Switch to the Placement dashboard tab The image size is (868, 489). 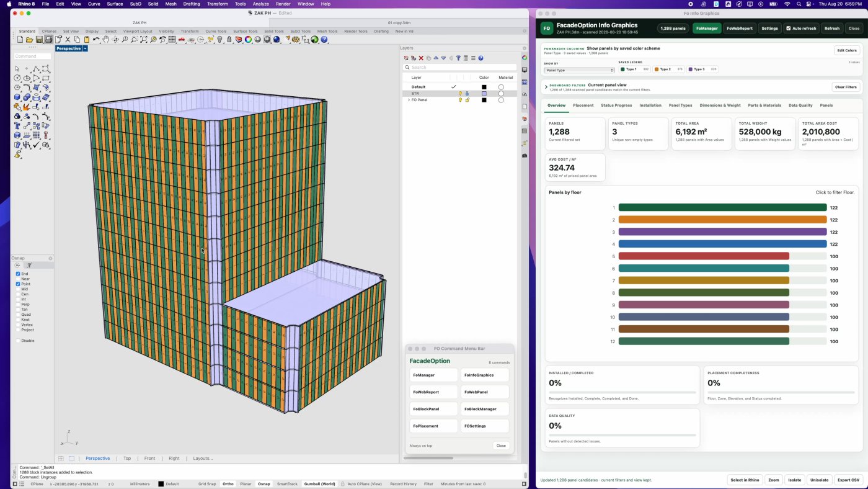pos(583,105)
